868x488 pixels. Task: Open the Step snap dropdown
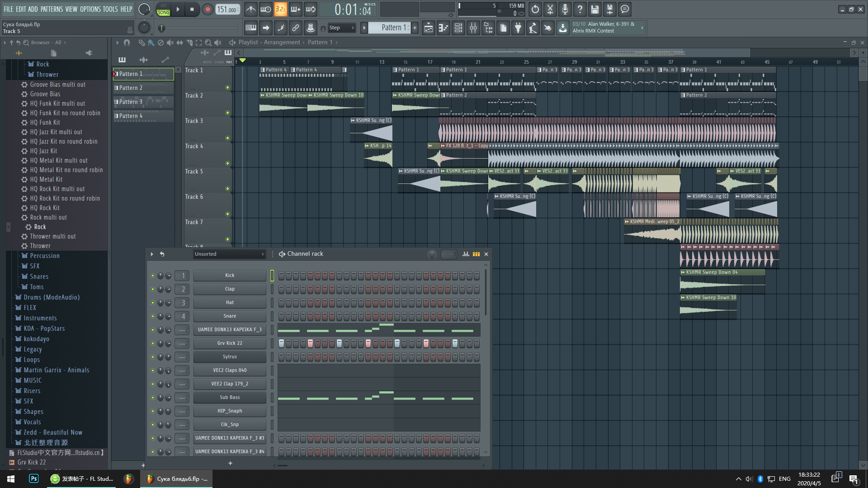pyautogui.click(x=342, y=28)
